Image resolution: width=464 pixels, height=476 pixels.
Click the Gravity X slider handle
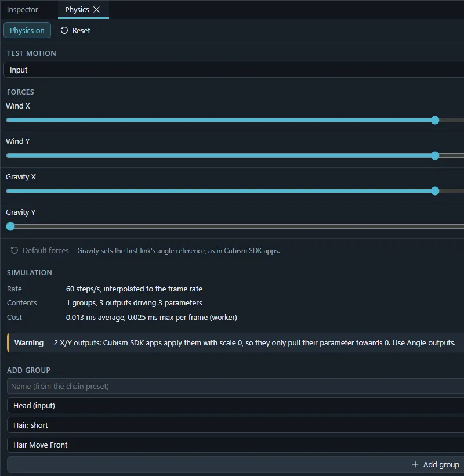(435, 191)
